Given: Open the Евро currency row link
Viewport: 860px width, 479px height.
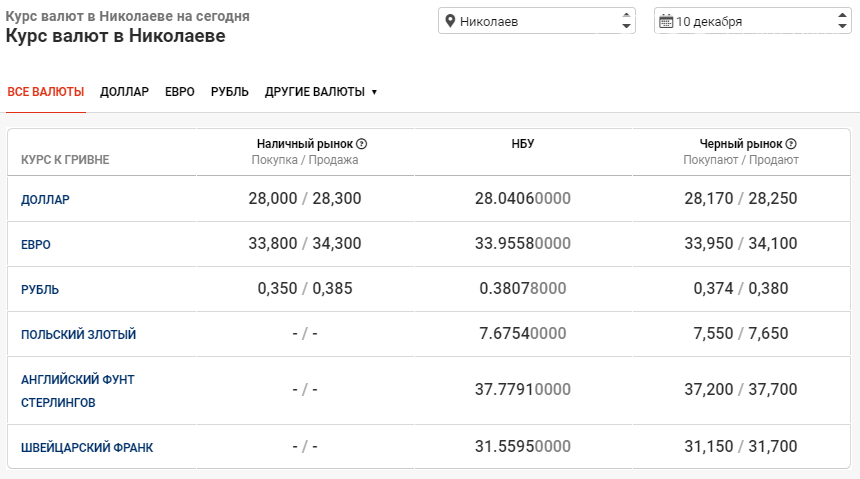Looking at the screenshot, I should (x=36, y=245).
